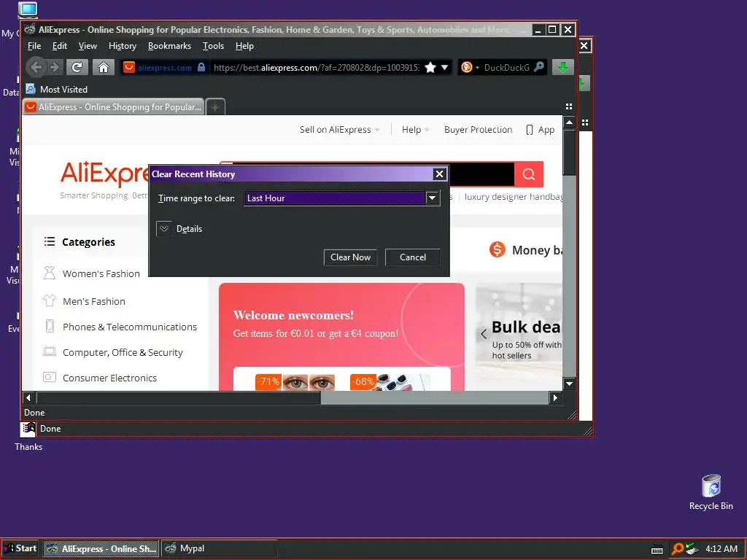Open Sell on AliExpress dropdown

point(339,130)
